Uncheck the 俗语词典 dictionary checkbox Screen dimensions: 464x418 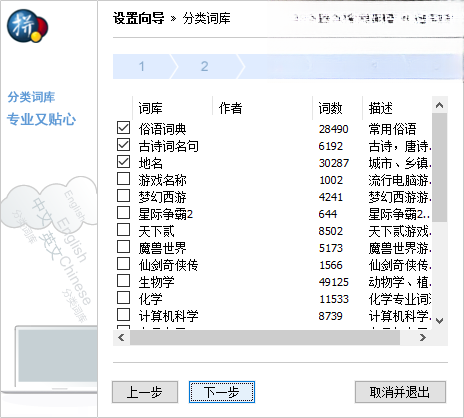pos(123,128)
